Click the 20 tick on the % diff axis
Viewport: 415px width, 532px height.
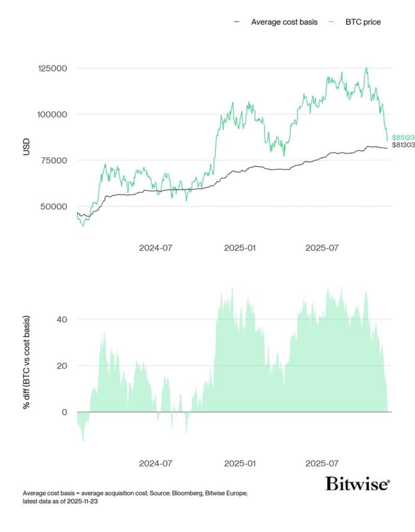(62, 366)
